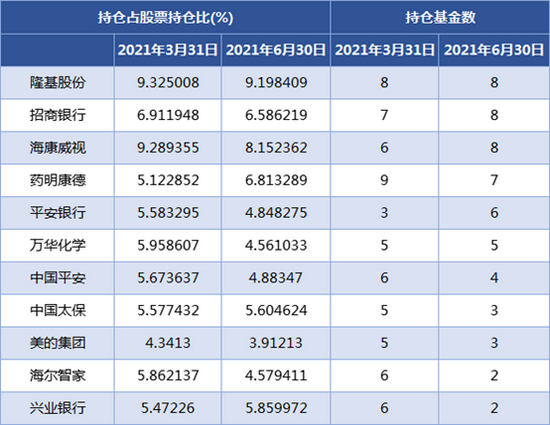Select the value 9.198409
Viewport: 550px width, 425px height.
276,83
